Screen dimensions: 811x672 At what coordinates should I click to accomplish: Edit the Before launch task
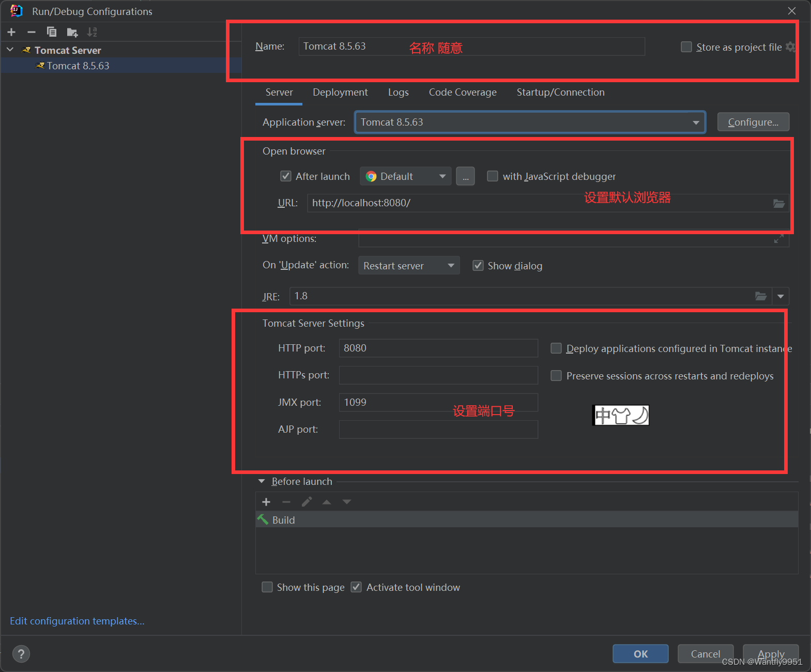pos(307,502)
